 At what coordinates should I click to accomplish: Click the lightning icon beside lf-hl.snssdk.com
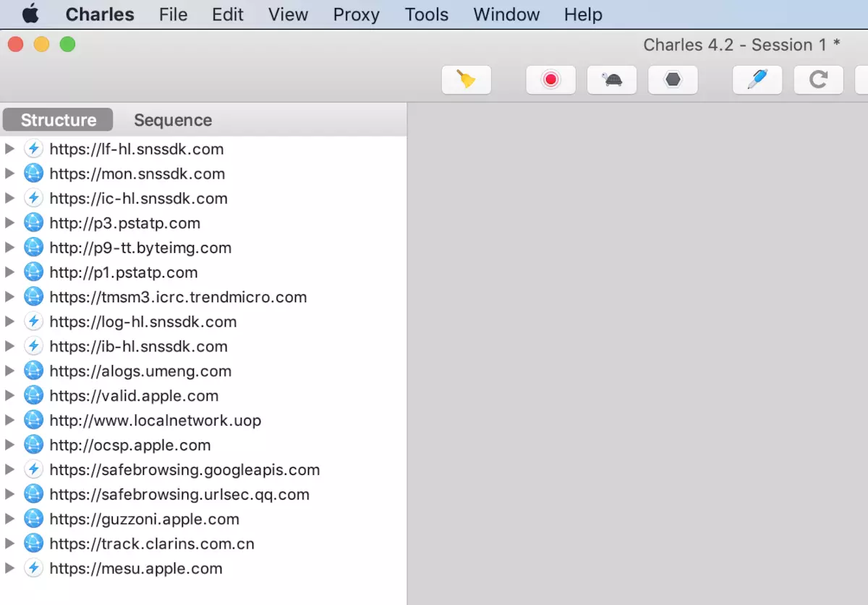33,149
